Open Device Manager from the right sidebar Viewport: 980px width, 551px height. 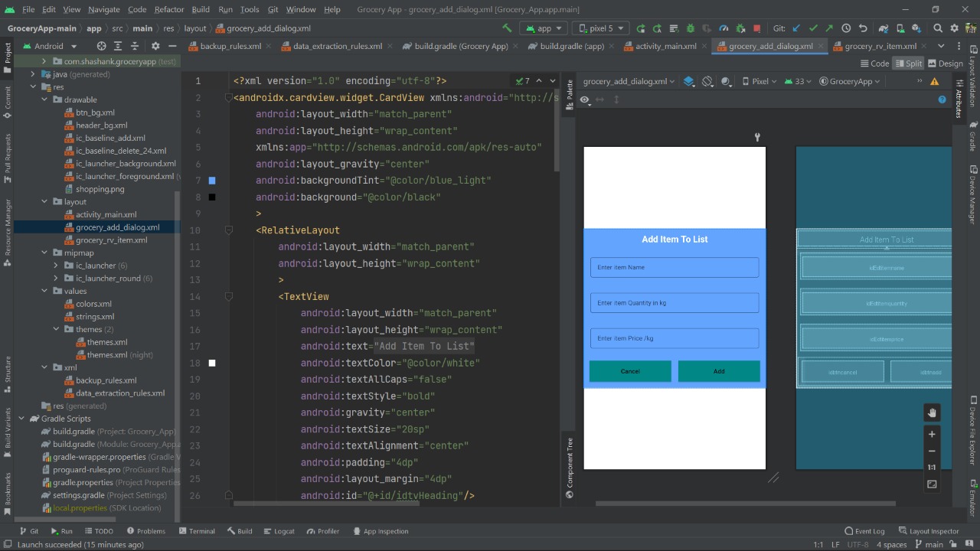pyautogui.click(x=971, y=184)
